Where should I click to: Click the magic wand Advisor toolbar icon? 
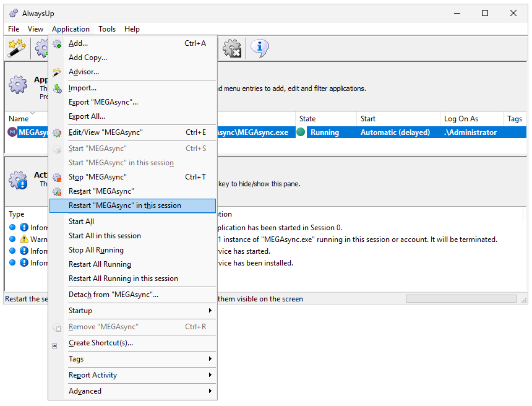tap(16, 48)
